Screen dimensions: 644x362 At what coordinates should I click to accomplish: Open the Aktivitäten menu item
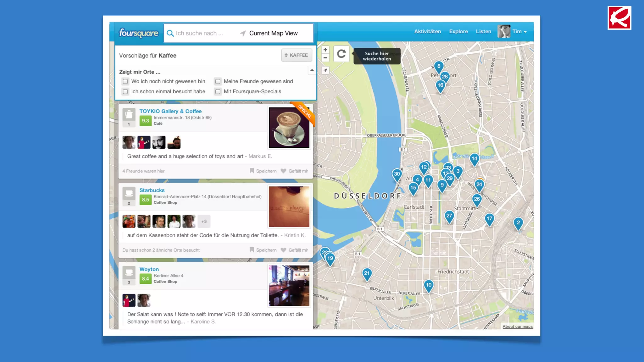(427, 31)
